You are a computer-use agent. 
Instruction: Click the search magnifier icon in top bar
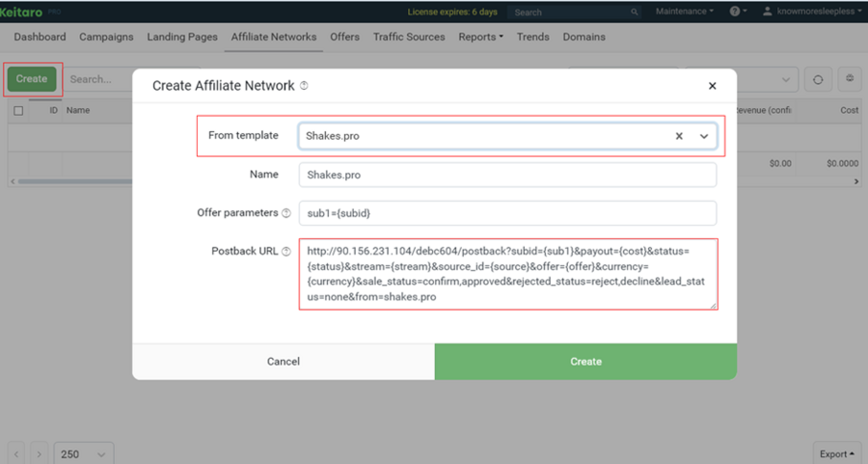(x=635, y=12)
